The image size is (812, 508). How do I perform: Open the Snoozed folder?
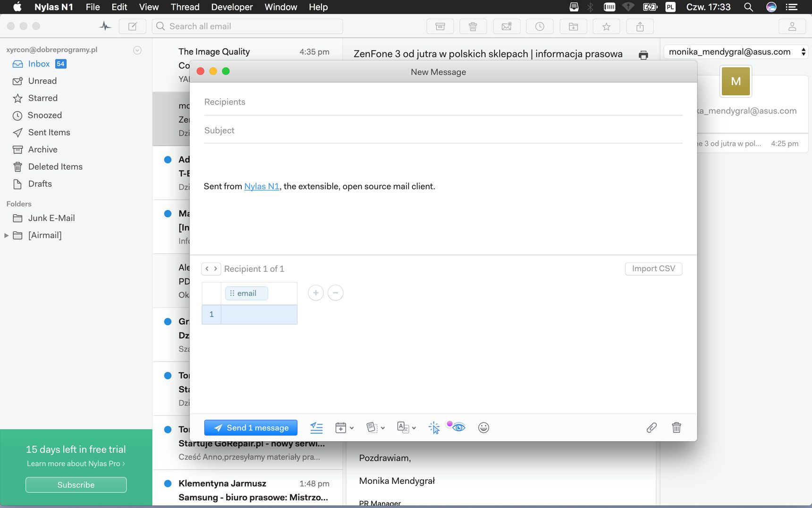(x=45, y=115)
